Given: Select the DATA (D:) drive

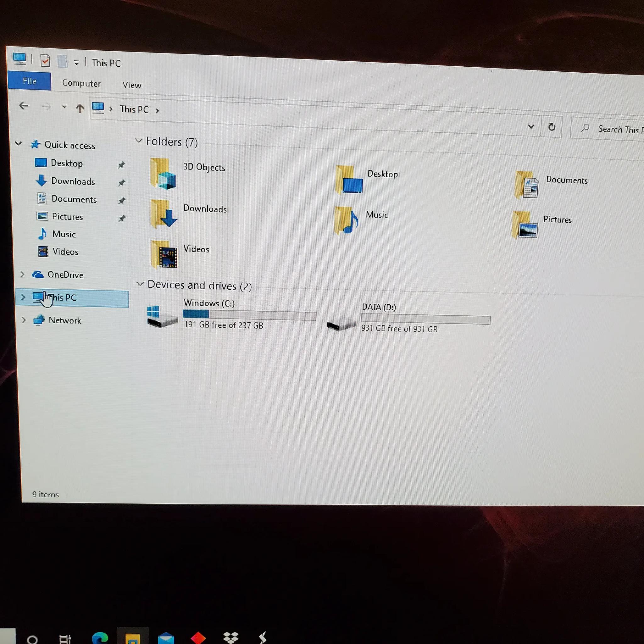Looking at the screenshot, I should coord(408,318).
